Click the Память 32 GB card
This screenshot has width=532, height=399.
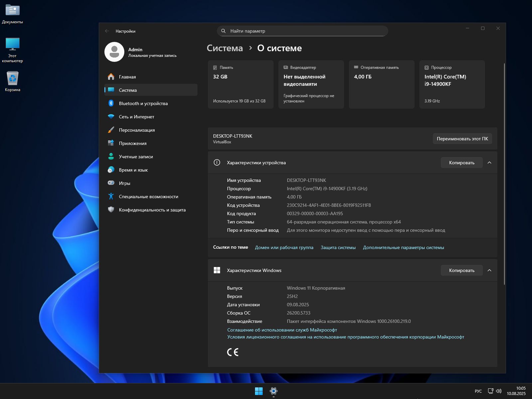(241, 84)
